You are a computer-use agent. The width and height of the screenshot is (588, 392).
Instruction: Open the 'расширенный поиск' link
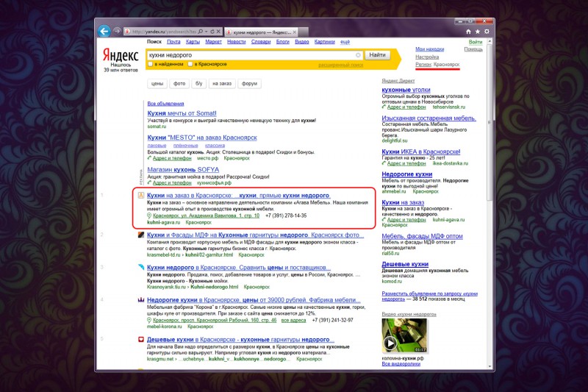340,65
